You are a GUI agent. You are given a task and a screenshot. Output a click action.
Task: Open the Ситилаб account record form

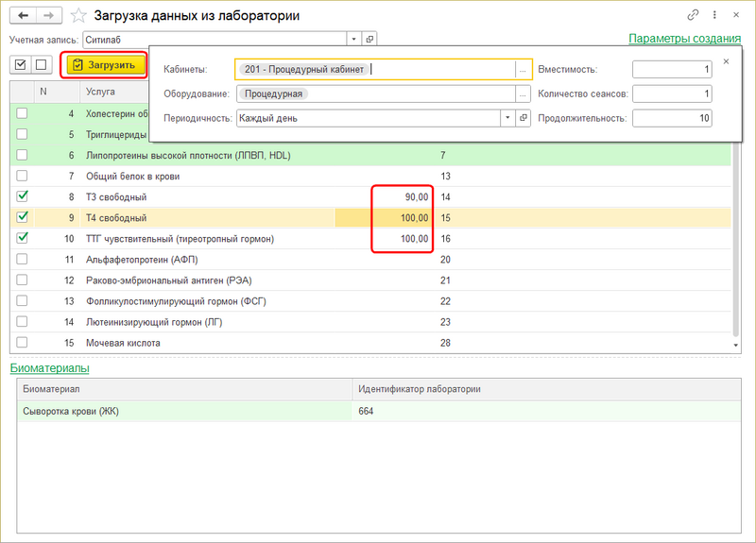369,39
